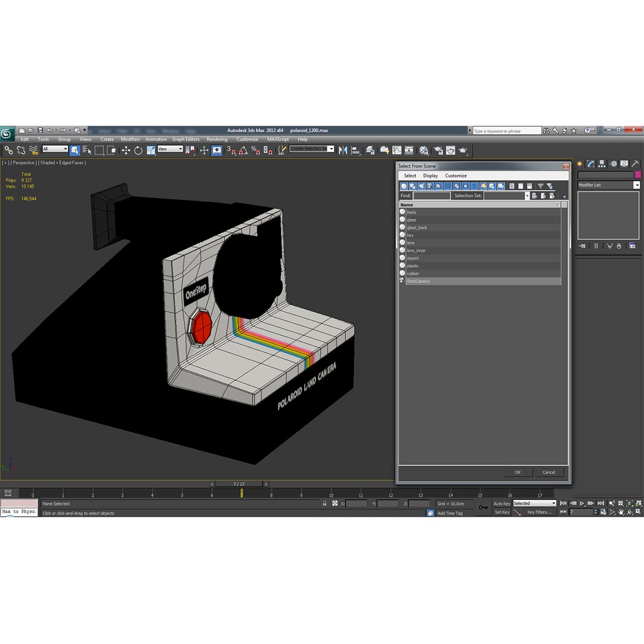Switch to the Hierarchy panel tab
This screenshot has width=644, height=644.
602,164
